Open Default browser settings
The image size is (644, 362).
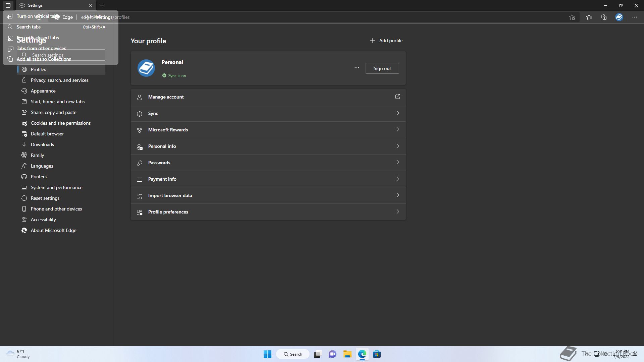tap(61, 134)
